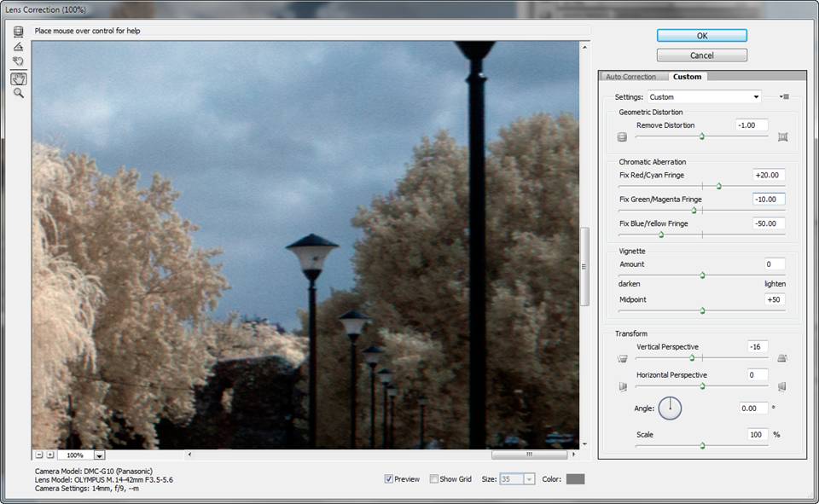Select the Zoom tool in left toolbar
Screen dimensions: 819x504
pyautogui.click(x=18, y=93)
